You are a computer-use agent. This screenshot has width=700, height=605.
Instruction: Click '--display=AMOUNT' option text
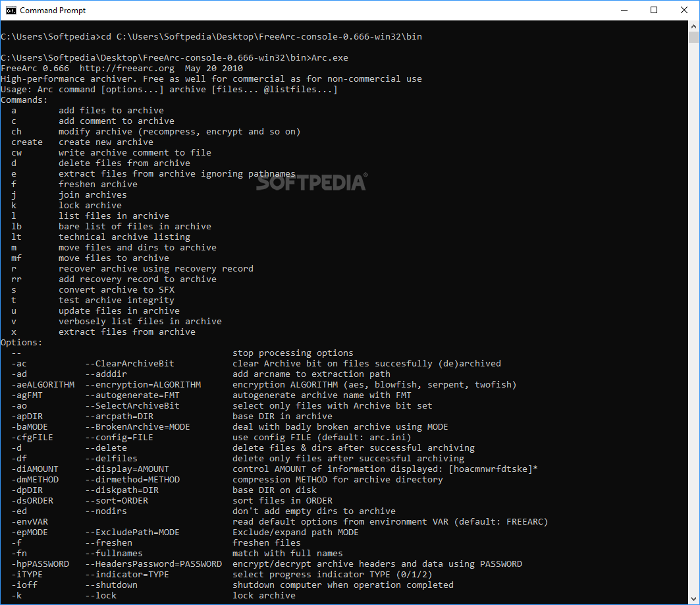pos(127,469)
